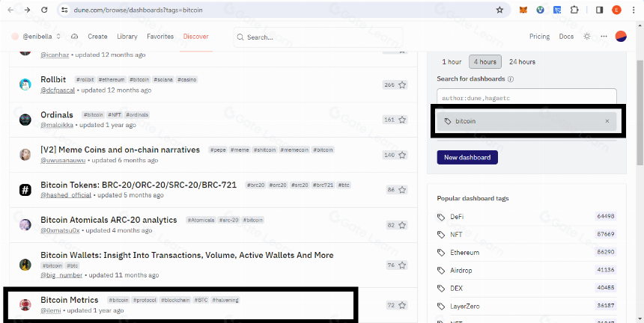Click the author:dune dashboard search box

click(526, 98)
